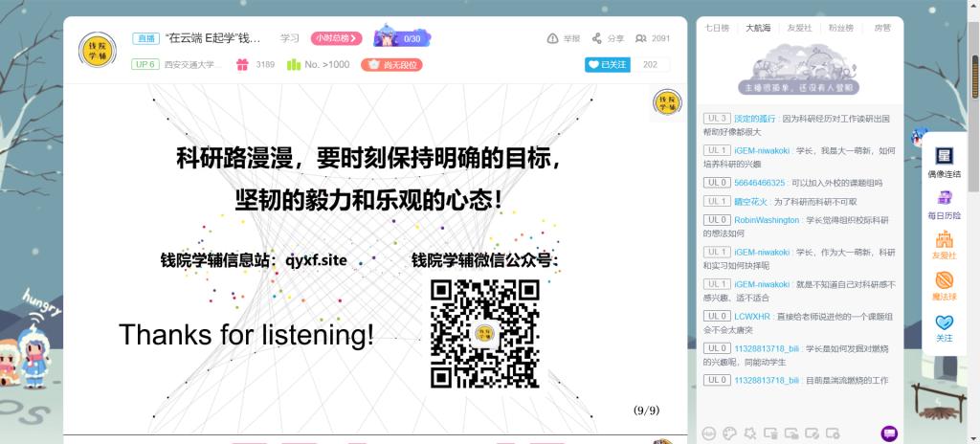Click the 202 follower count box
Viewport: 980px width, 444px height.
tap(651, 64)
